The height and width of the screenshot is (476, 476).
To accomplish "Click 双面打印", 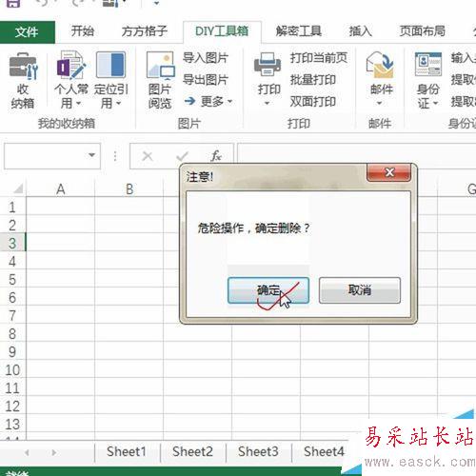I will coord(313,102).
